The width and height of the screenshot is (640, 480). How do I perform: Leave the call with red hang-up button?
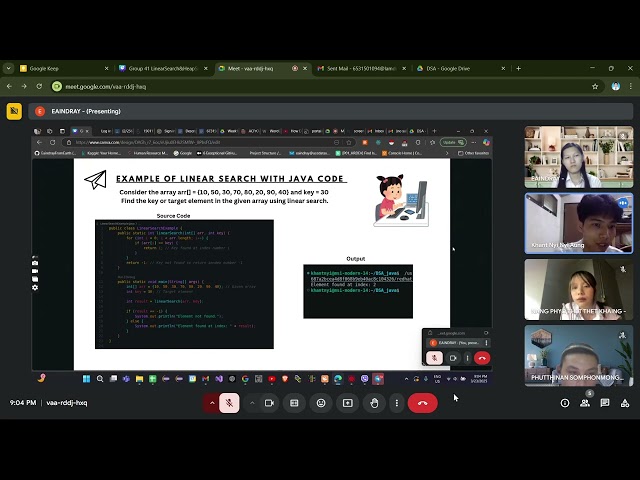[422, 403]
